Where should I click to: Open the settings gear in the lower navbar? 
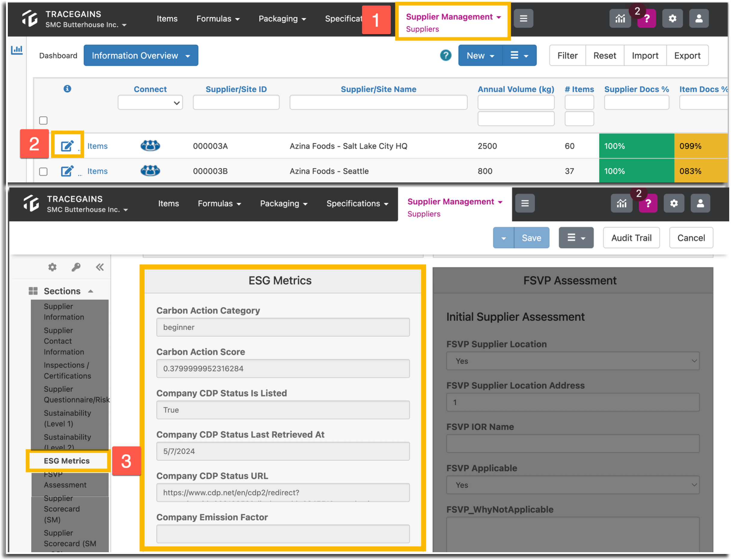click(674, 203)
